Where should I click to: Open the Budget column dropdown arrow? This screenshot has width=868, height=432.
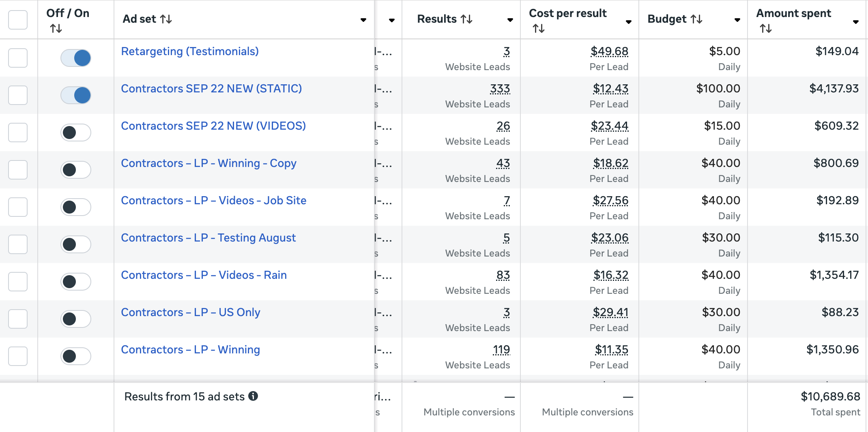[x=737, y=20]
